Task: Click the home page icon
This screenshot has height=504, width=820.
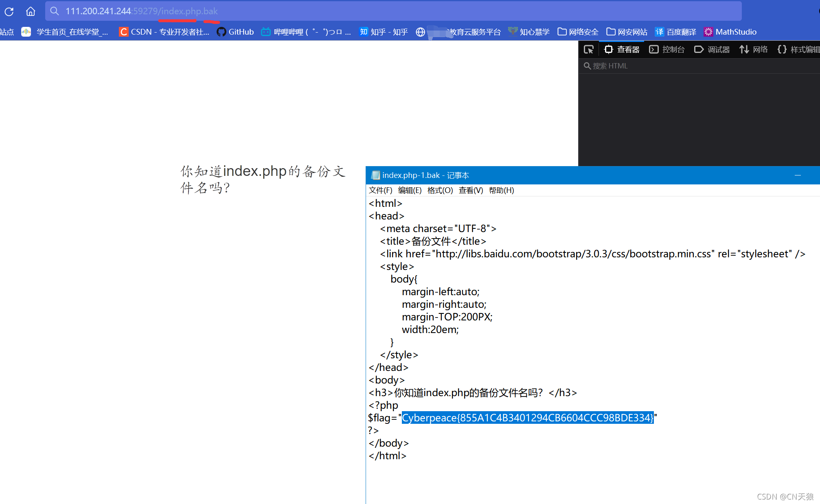Action: [31, 11]
